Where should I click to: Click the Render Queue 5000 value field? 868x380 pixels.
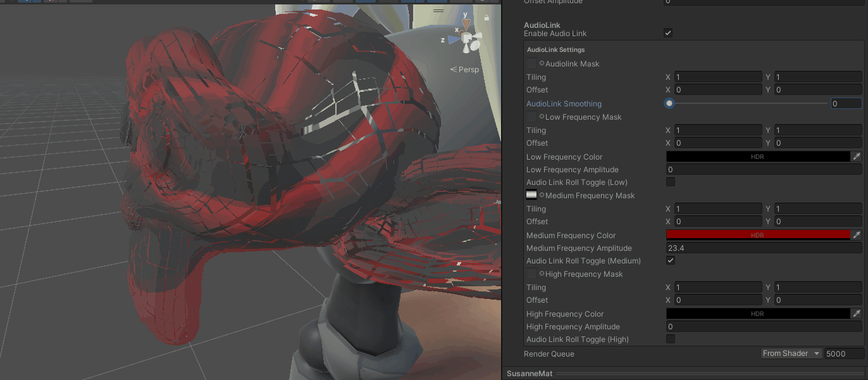[844, 353]
